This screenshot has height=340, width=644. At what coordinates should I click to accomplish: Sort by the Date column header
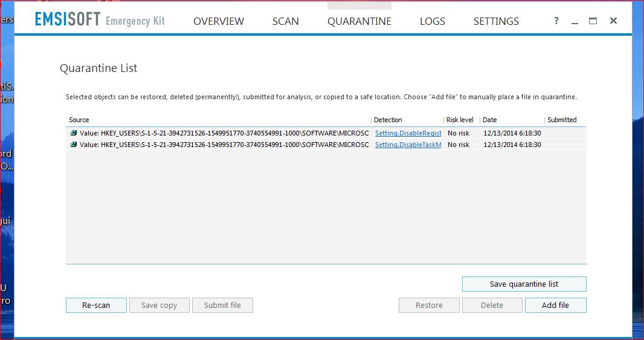click(x=489, y=120)
